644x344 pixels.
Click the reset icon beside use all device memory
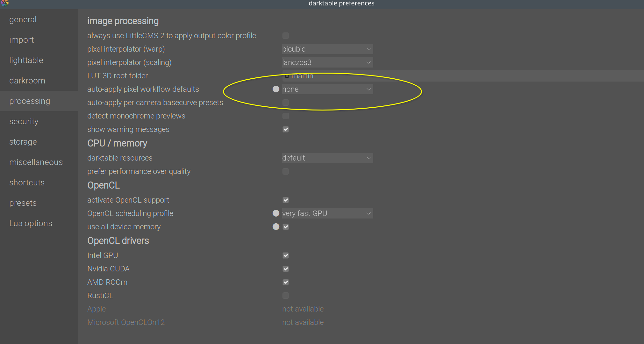276,226
